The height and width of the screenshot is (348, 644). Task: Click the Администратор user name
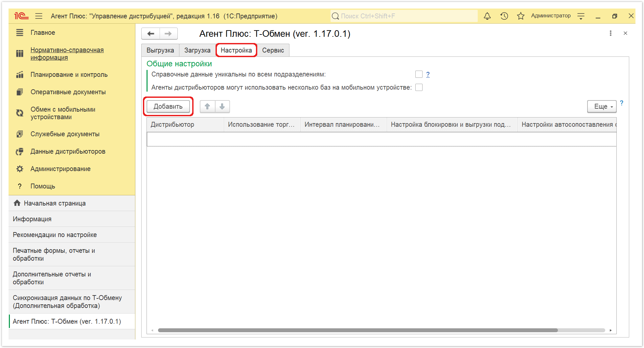pyautogui.click(x=551, y=16)
